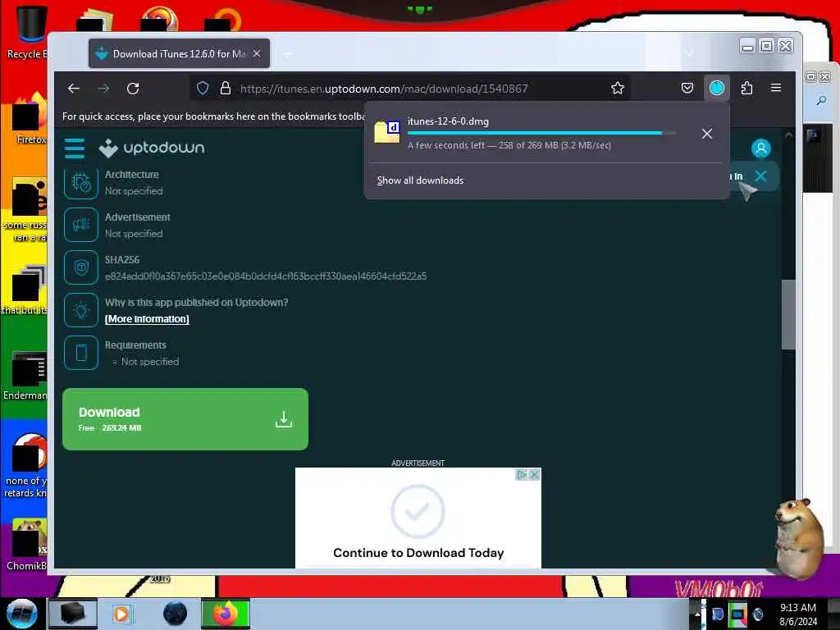
Task: Dismiss the sign-in popup with X
Action: 760,176
